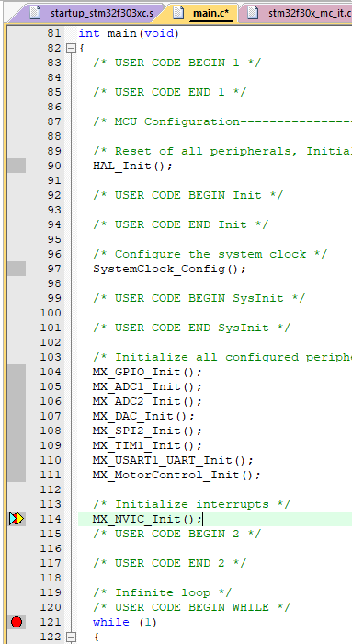Collapse the main function fold at line 82
The height and width of the screenshot is (644, 352).
pyautogui.click(x=72, y=49)
